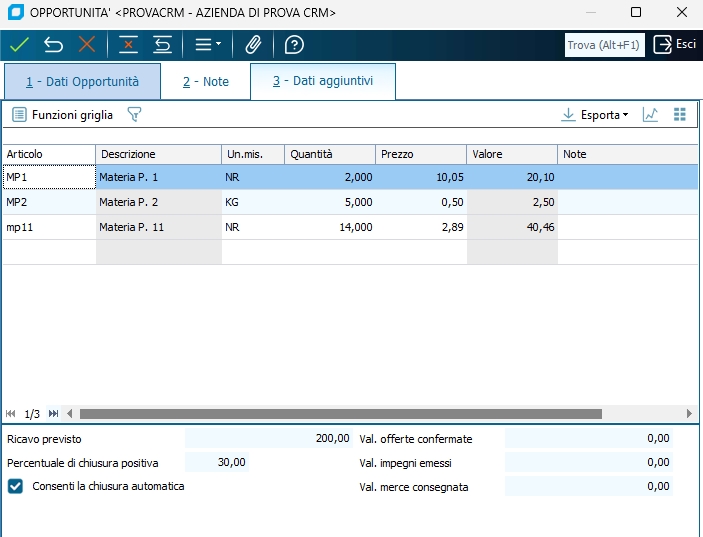Click the green checkmark confirm icon

(x=19, y=45)
